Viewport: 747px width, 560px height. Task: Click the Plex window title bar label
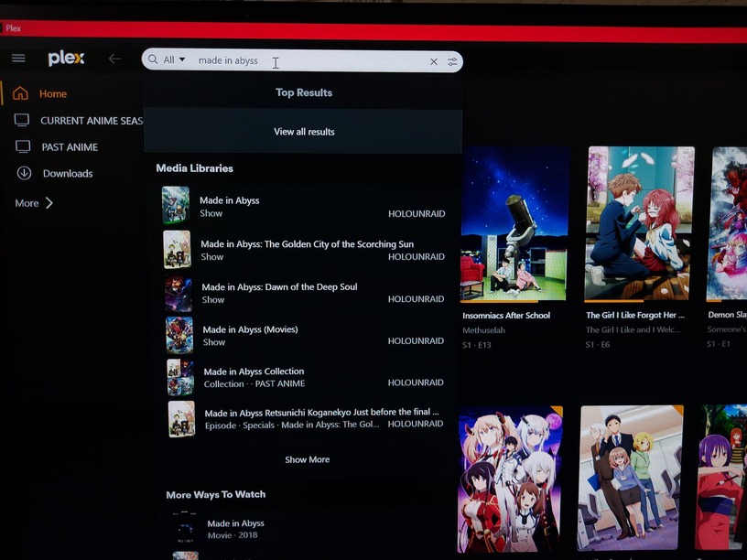coord(14,28)
